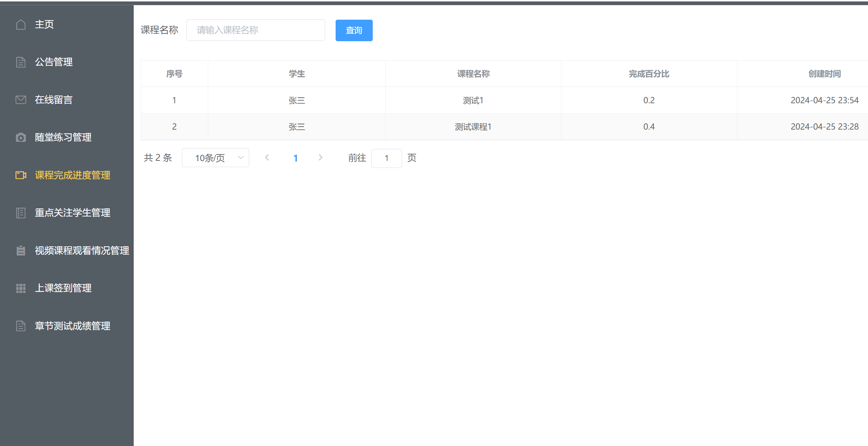Navigate to 上课签到管理 section
868x446 pixels.
(x=63, y=288)
